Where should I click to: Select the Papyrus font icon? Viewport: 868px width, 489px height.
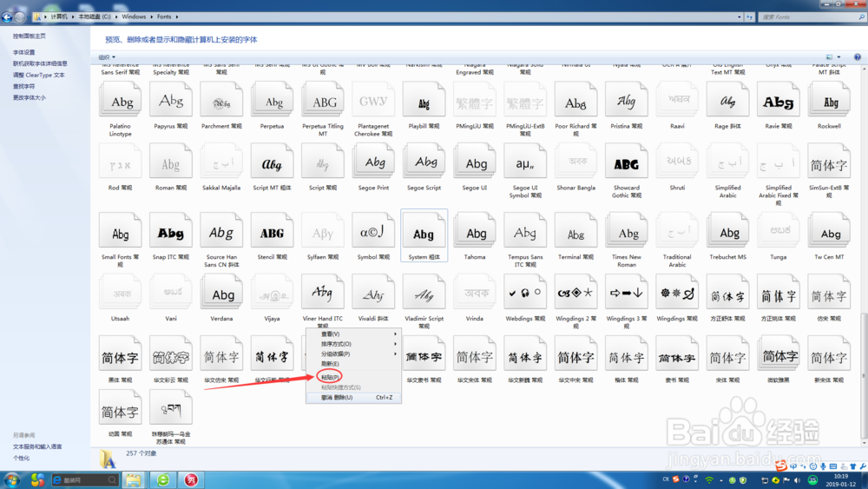pyautogui.click(x=171, y=100)
